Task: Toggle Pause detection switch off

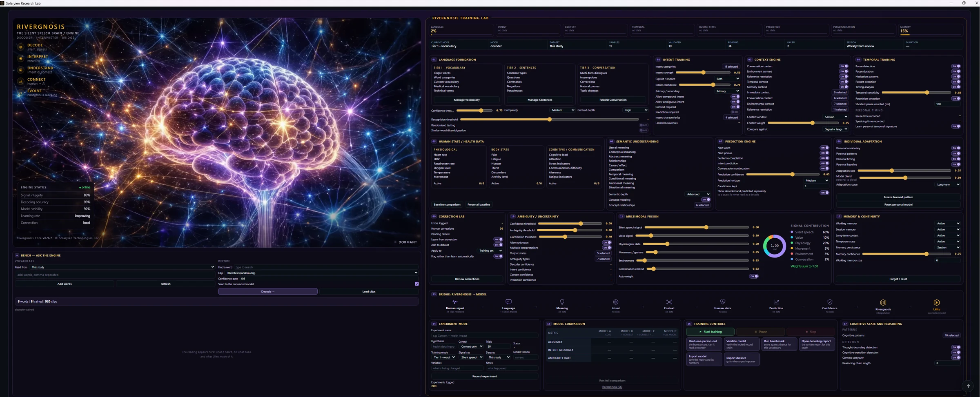Action: point(956,66)
